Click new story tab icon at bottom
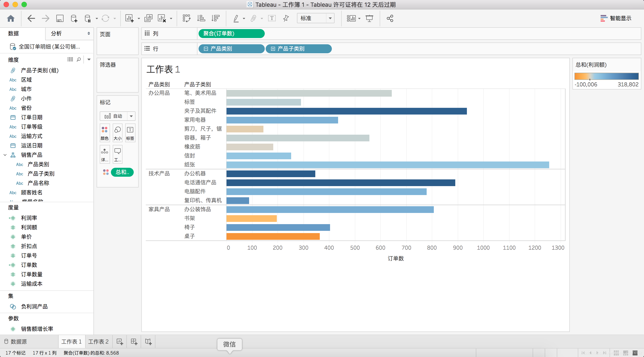644x357 pixels. coord(148,342)
